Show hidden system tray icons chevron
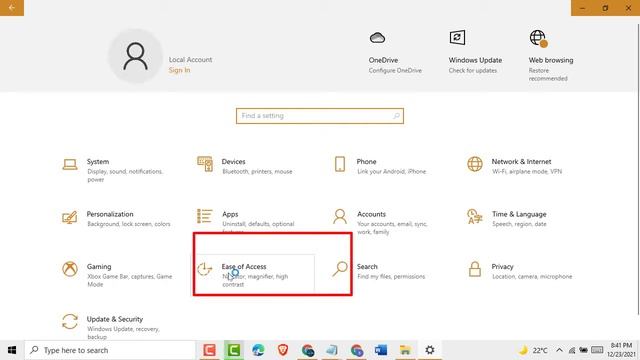This screenshot has height=360, width=640. 560,350
